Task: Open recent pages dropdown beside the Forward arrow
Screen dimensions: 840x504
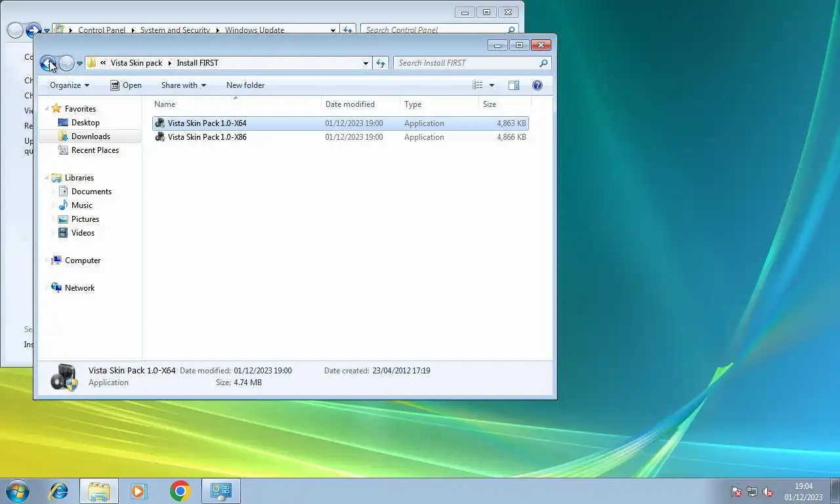Action: click(x=79, y=64)
